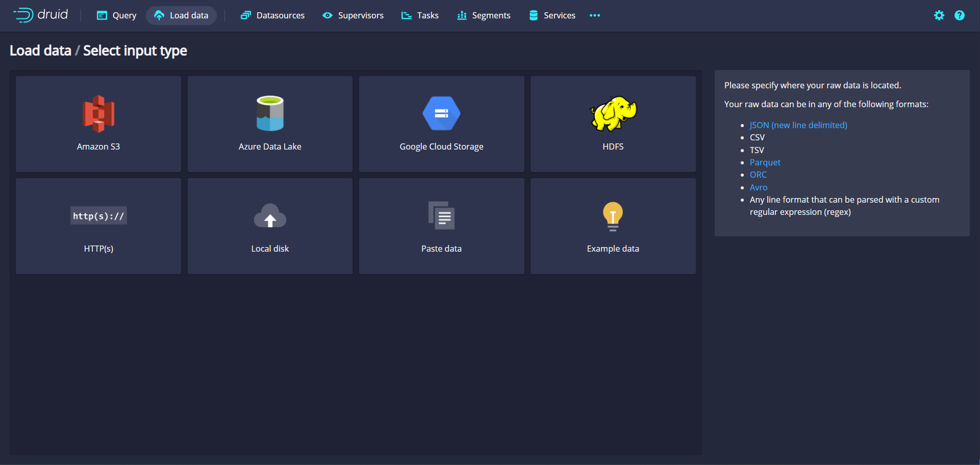Select the HTTP(s) label

[98, 249]
